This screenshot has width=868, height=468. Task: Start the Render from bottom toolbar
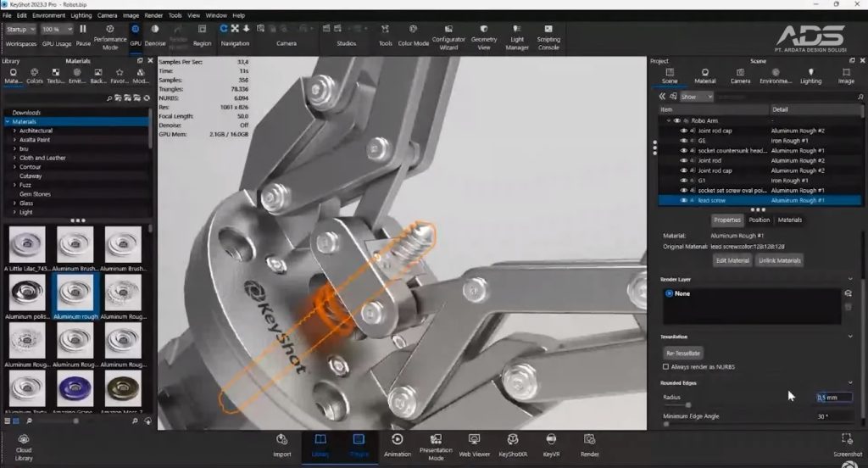[x=588, y=443]
